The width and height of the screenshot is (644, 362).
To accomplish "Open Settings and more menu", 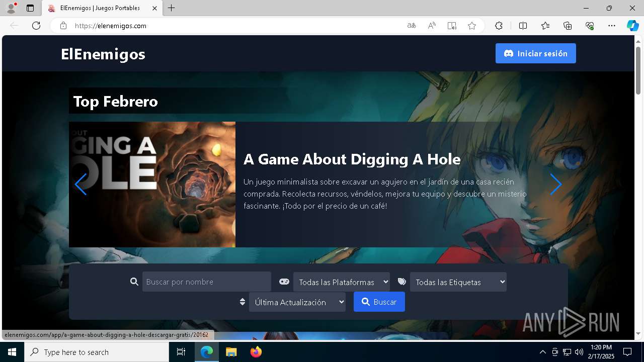I will 612,26.
